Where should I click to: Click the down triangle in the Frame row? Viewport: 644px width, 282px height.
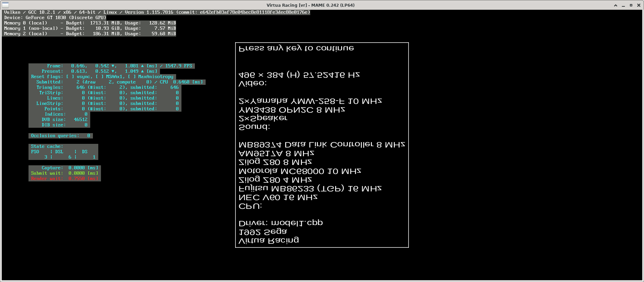pos(113,66)
